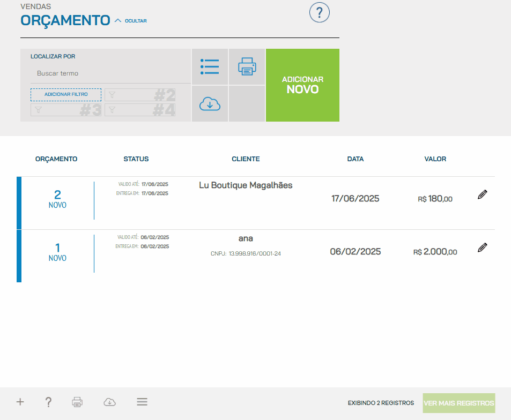The image size is (511, 420).
Task: Open the list view icon tile
Action: [x=210, y=67]
